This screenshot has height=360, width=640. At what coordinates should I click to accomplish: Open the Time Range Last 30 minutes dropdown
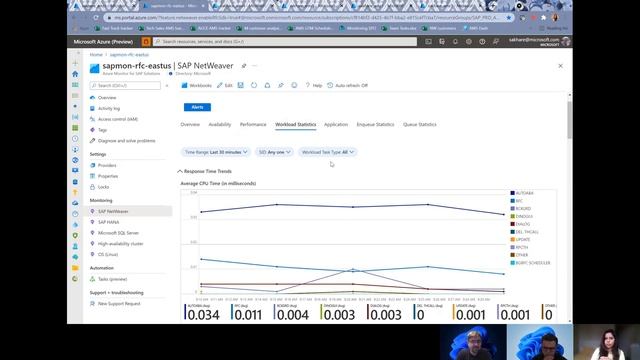pos(216,152)
